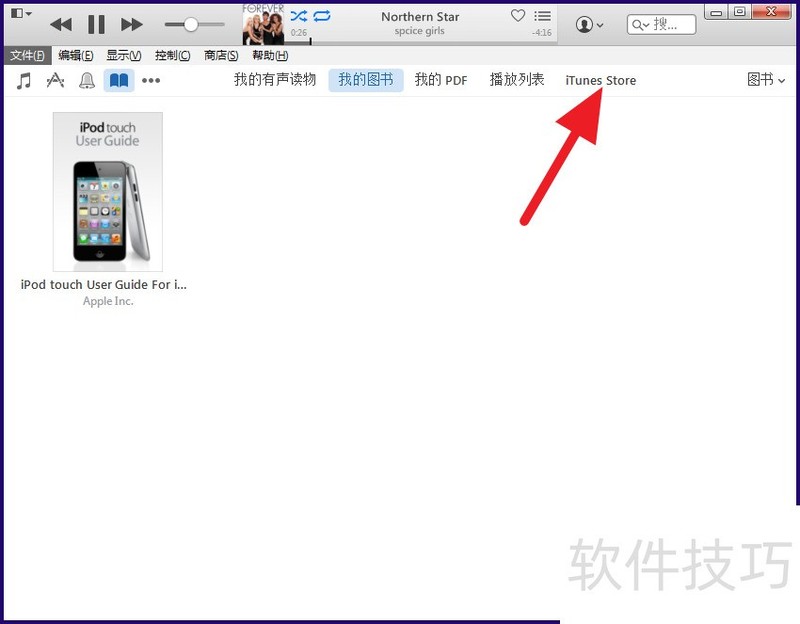Switch to the Apps library icon
This screenshot has height=624, width=800.
(55, 80)
